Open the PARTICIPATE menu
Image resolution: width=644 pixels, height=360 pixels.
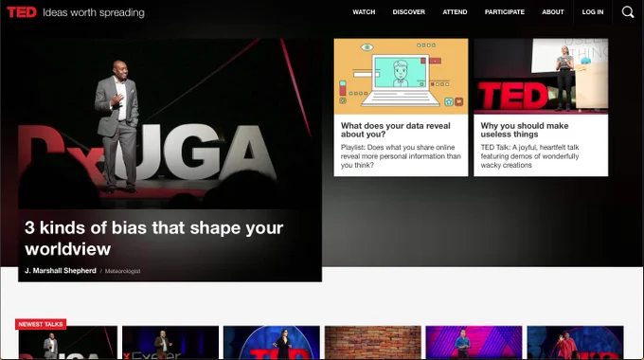(x=505, y=12)
